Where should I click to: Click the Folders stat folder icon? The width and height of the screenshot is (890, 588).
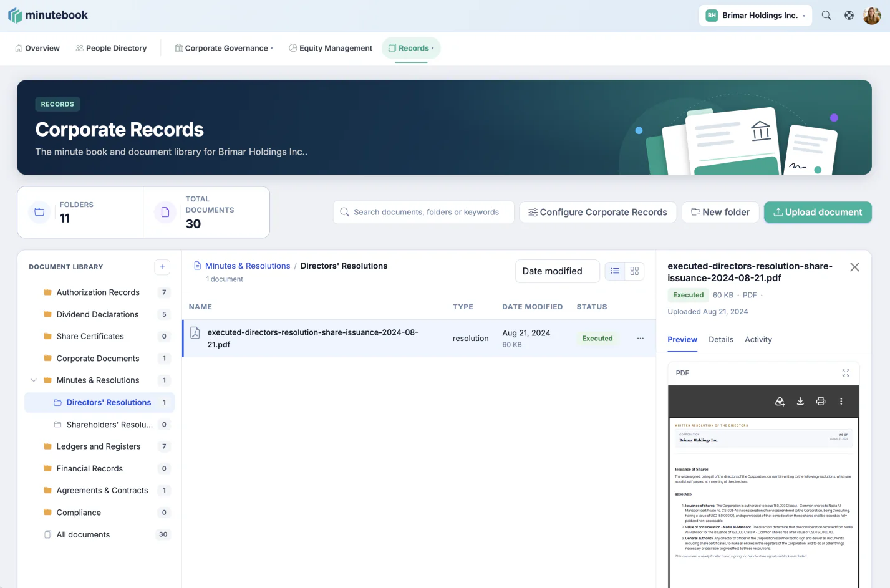tap(39, 212)
